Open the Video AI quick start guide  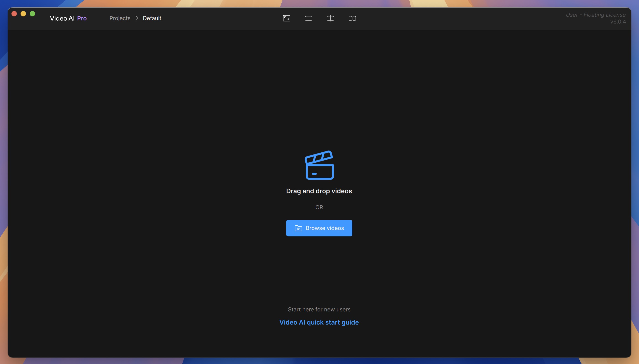pos(319,322)
